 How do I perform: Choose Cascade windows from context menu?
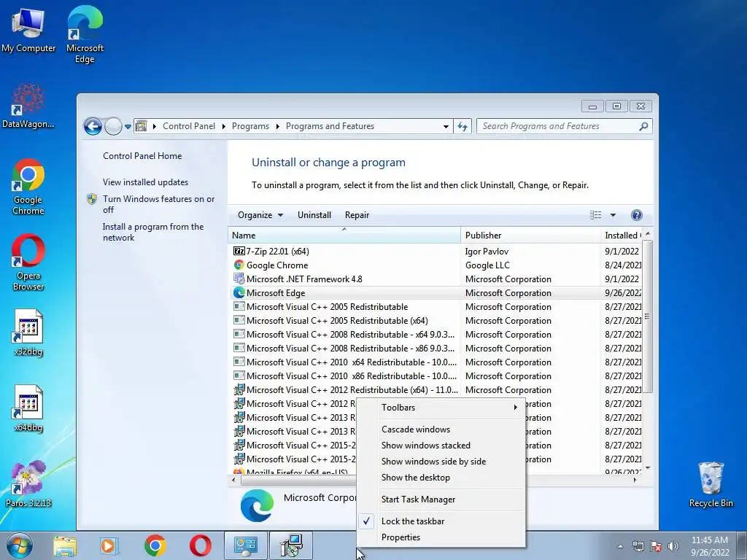pos(441,429)
